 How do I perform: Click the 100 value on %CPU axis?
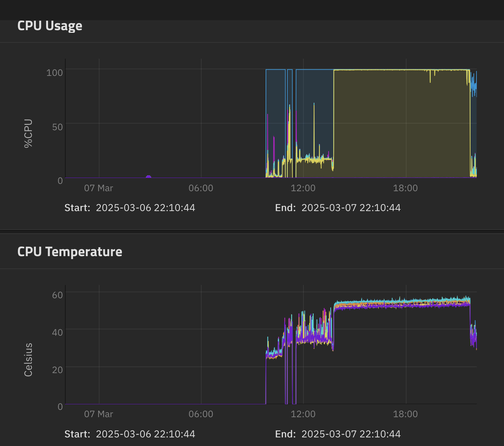tap(54, 73)
